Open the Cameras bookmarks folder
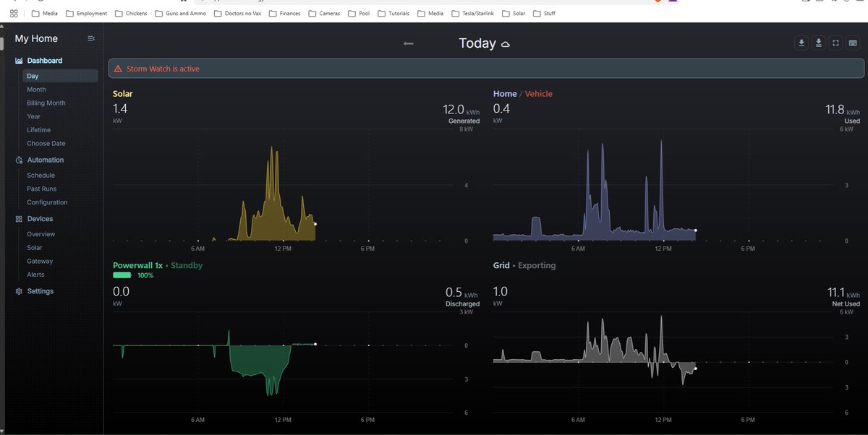The height and width of the screenshot is (435, 868). [324, 13]
